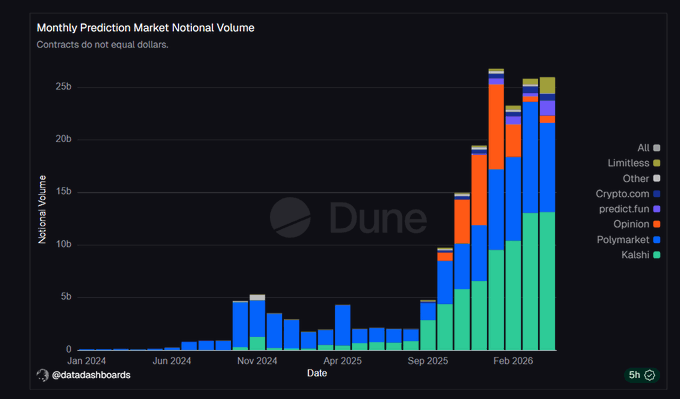Click the last bar's olive Limitless segment

[547, 85]
